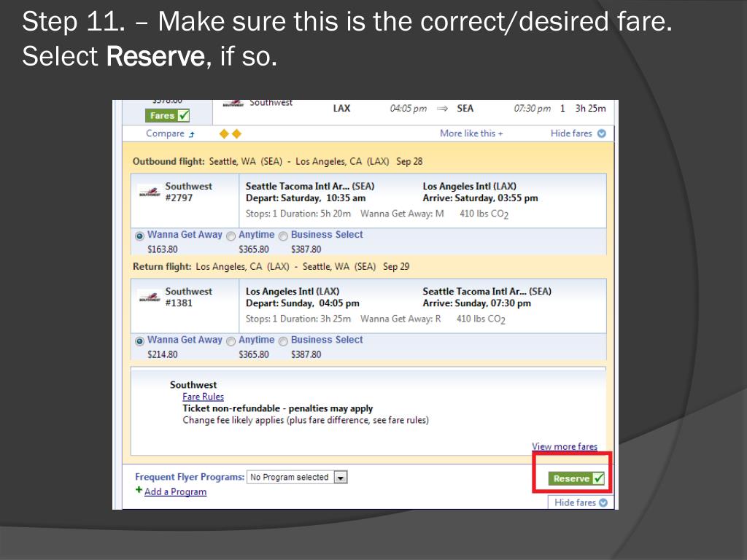Select return Business Select $387.80 radio
This screenshot has width=747, height=560.
[x=284, y=341]
